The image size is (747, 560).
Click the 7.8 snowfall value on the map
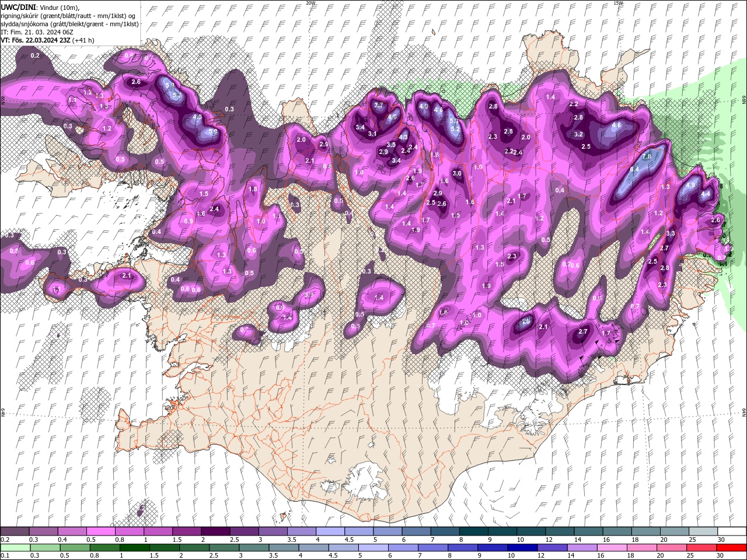pyautogui.click(x=647, y=157)
